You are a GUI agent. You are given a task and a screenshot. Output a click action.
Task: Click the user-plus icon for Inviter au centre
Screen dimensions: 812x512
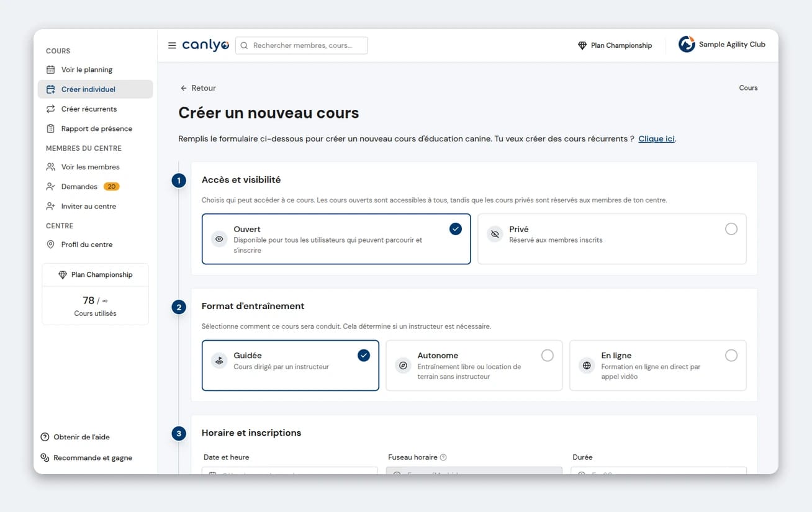tap(51, 206)
